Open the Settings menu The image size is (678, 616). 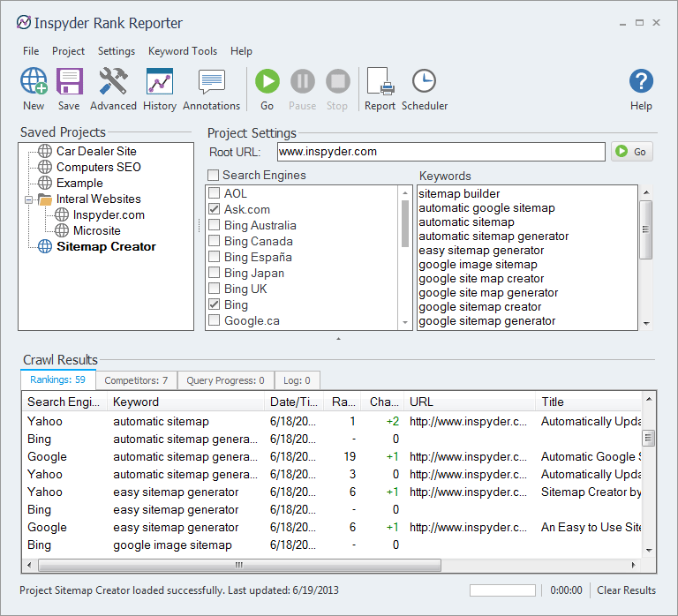[x=117, y=51]
